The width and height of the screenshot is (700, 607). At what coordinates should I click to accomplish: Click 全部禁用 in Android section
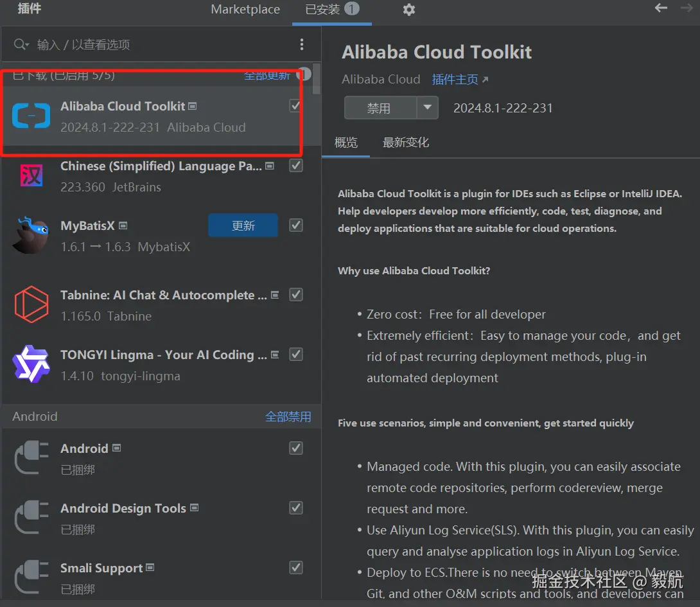(x=288, y=417)
